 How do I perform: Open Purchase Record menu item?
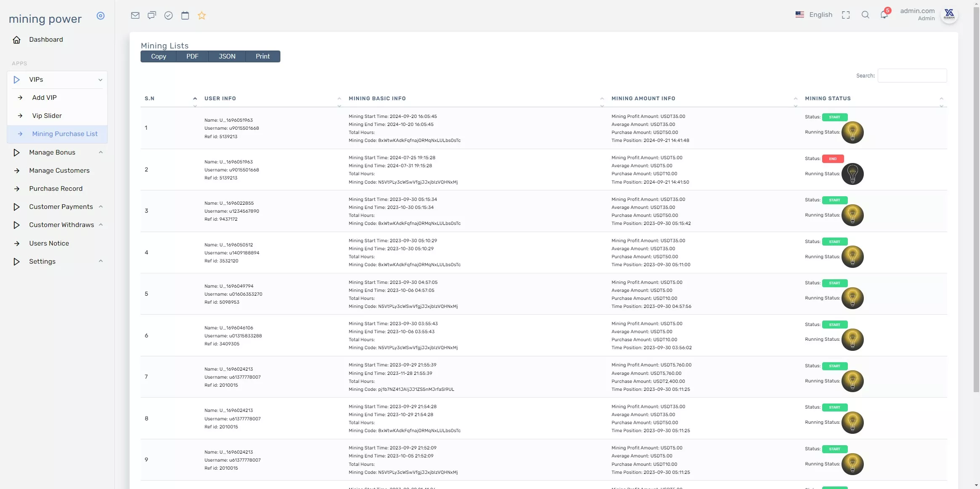(x=56, y=189)
